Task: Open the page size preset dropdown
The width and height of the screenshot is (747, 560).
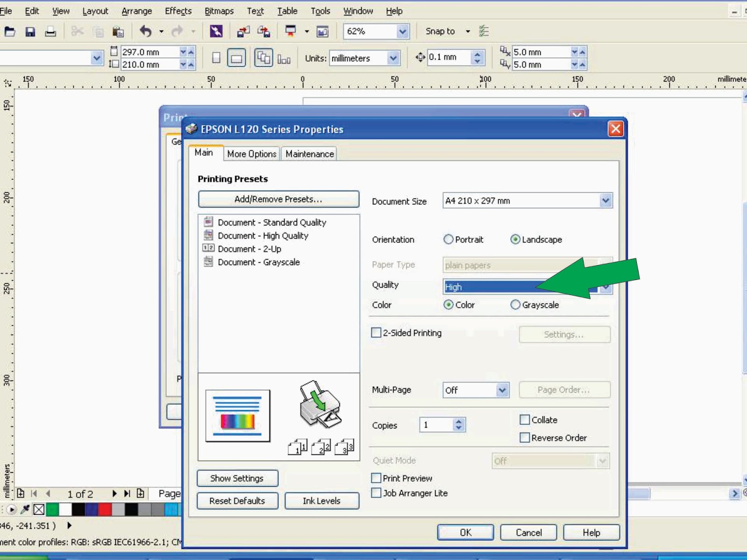Action: click(x=97, y=58)
